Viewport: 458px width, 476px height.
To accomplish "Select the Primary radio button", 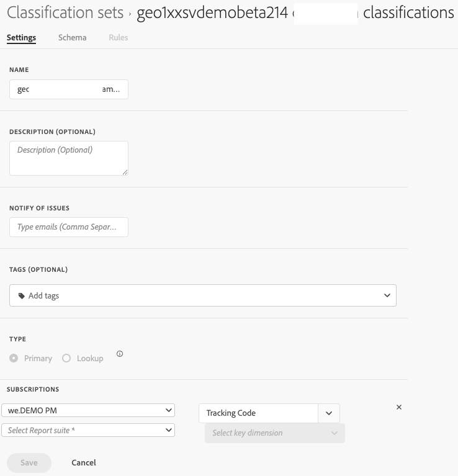I will 14,358.
